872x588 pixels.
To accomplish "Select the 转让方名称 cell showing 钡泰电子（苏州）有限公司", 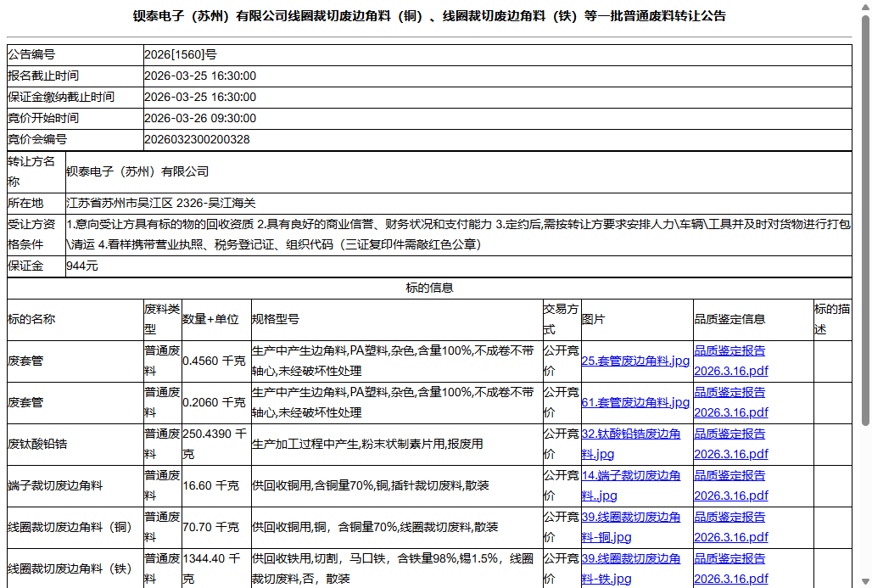I will tap(339, 173).
